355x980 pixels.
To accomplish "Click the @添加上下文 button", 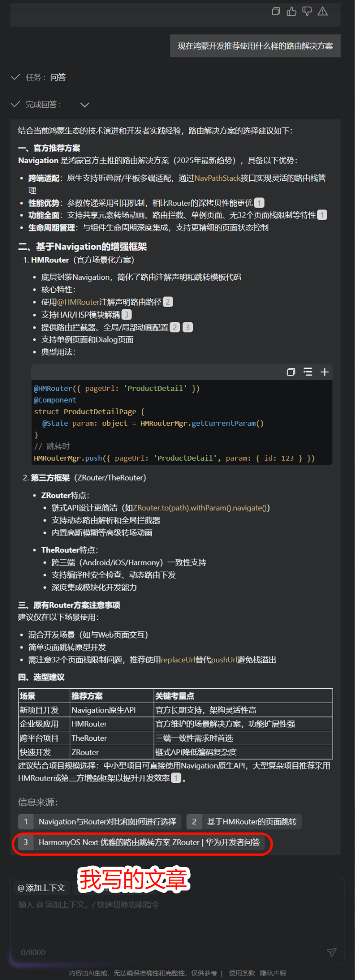I will tap(41, 888).
